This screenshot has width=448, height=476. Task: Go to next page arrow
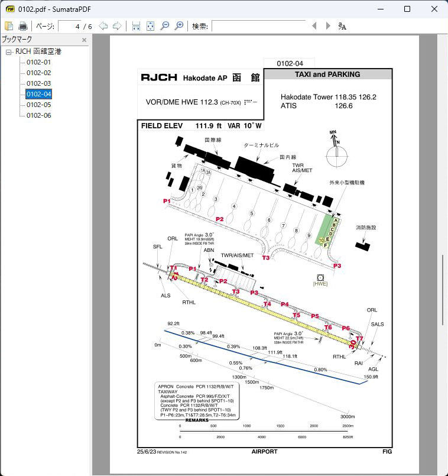117,26
